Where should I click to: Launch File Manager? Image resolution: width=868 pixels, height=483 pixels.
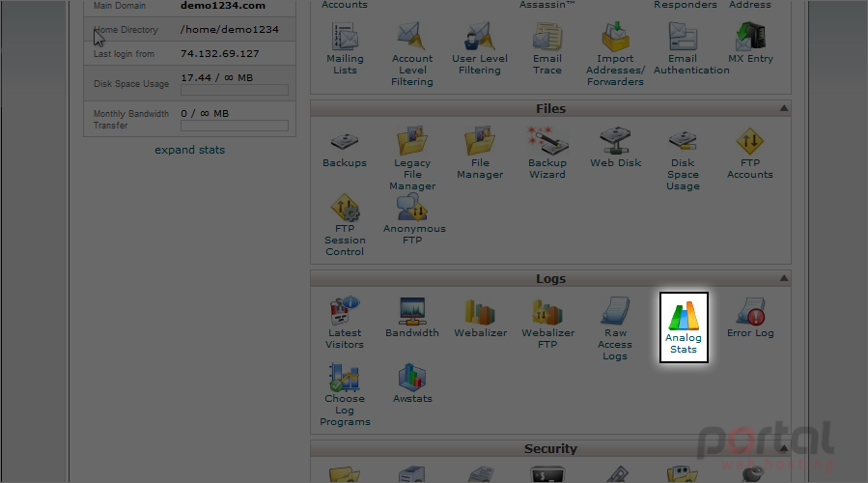click(x=480, y=154)
